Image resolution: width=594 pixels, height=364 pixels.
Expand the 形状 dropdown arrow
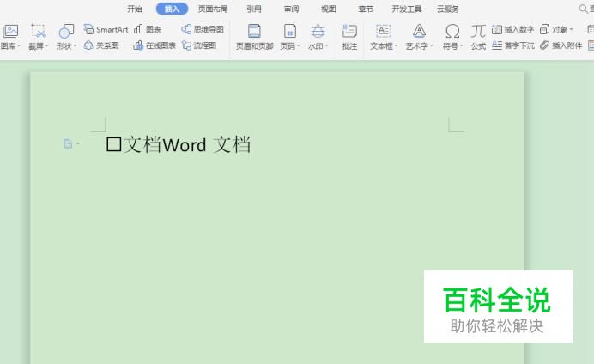75,45
